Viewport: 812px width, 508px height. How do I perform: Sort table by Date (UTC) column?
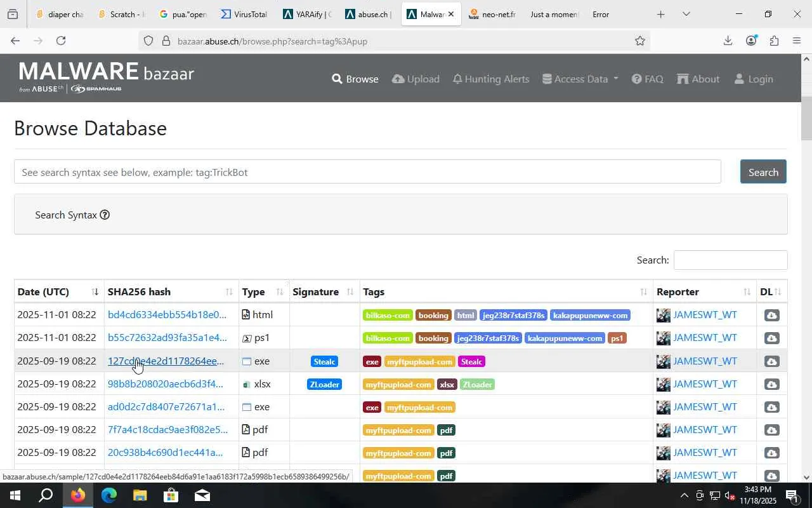pos(58,291)
